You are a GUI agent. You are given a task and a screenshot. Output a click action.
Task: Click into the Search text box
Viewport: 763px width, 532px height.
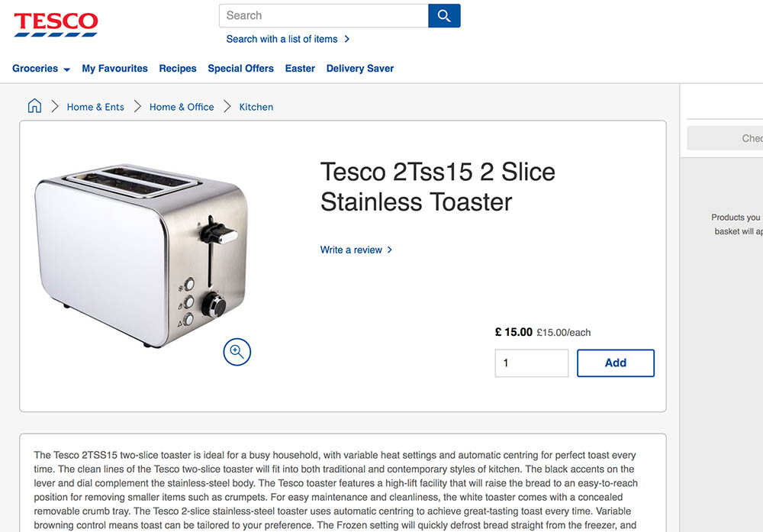click(x=324, y=16)
